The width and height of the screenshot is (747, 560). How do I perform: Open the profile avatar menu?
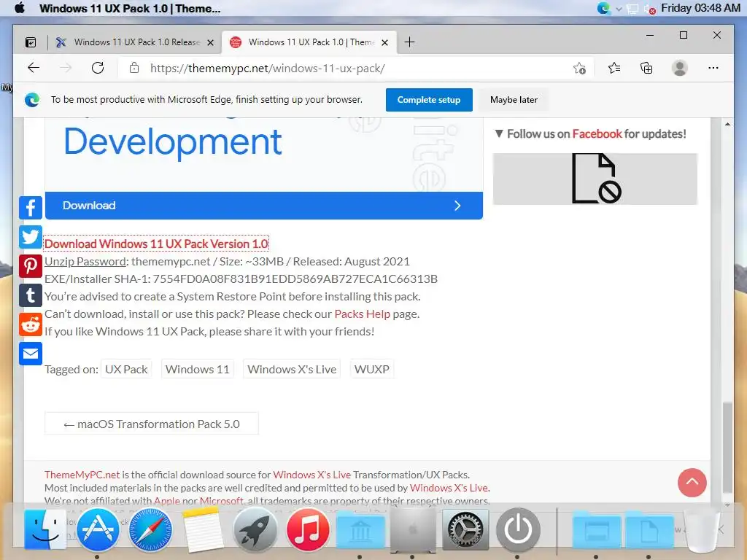point(679,68)
